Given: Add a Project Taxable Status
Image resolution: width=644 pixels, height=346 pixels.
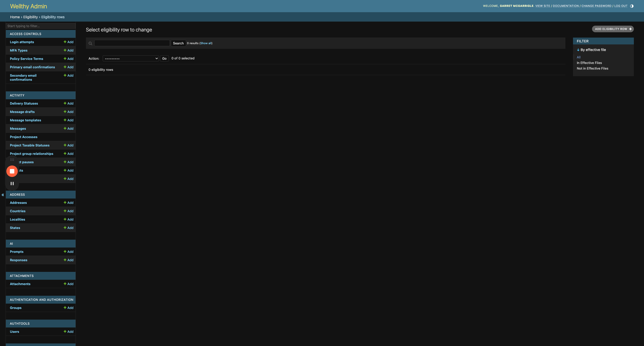Looking at the screenshot, I should [68, 145].
